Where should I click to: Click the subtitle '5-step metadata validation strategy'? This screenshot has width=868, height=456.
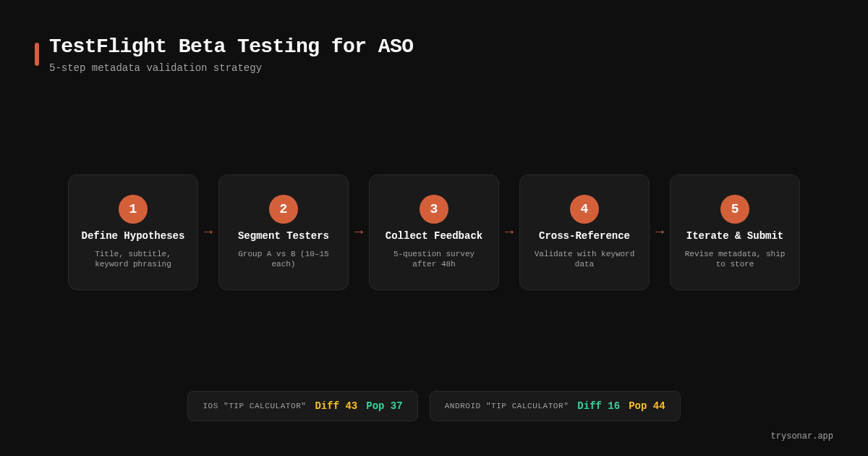click(156, 68)
